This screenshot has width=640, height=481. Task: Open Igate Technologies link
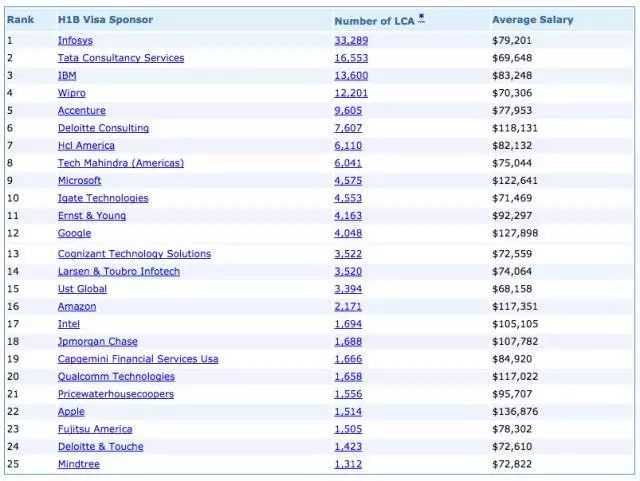(x=103, y=198)
